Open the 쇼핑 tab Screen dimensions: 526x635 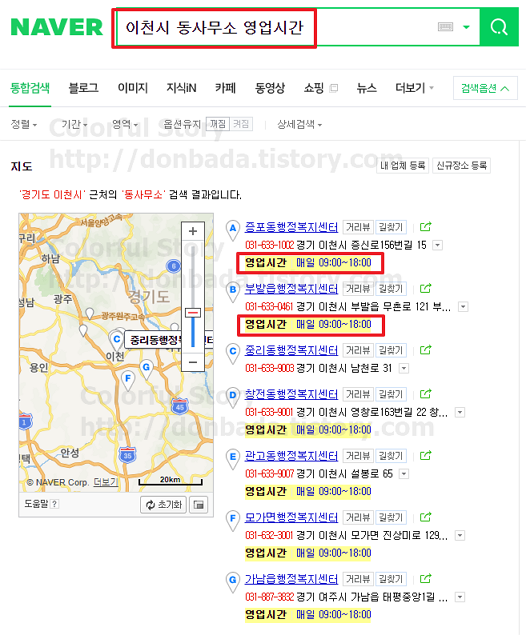pos(314,88)
